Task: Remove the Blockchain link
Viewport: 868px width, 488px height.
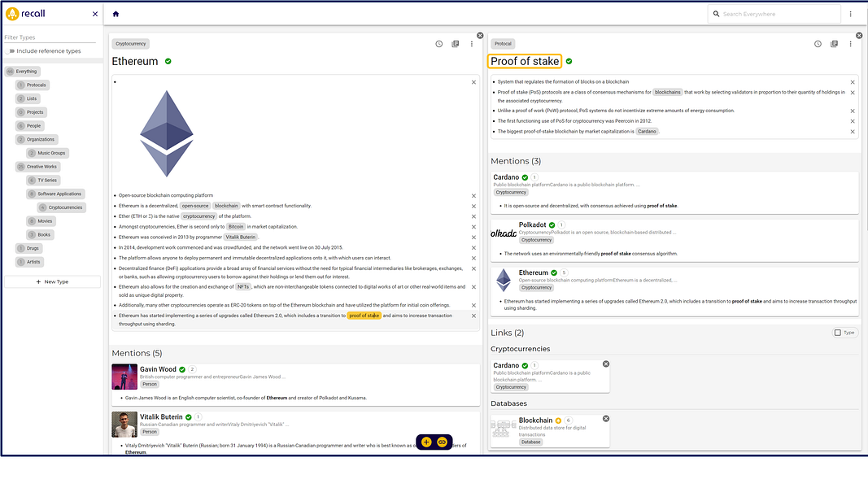Action: coord(606,419)
